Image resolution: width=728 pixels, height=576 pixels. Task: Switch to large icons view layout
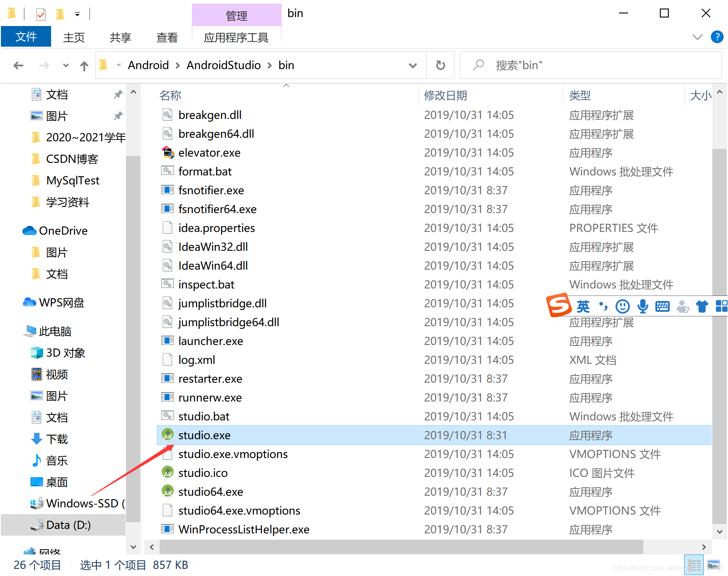pyautogui.click(x=714, y=565)
